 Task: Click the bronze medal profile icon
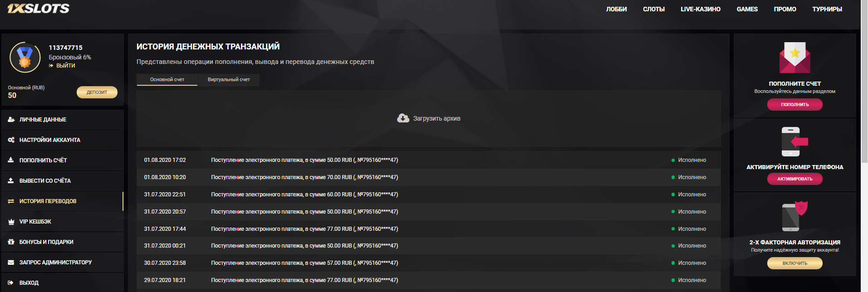pyautogui.click(x=25, y=58)
